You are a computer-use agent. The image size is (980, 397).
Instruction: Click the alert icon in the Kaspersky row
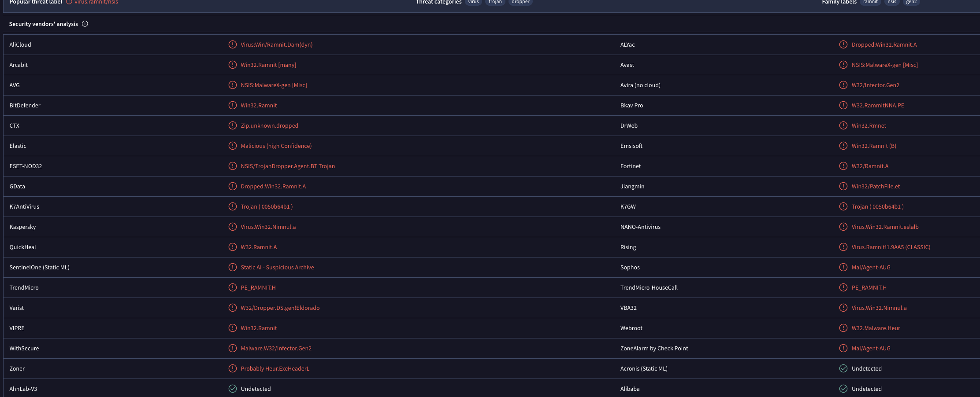pyautogui.click(x=233, y=227)
